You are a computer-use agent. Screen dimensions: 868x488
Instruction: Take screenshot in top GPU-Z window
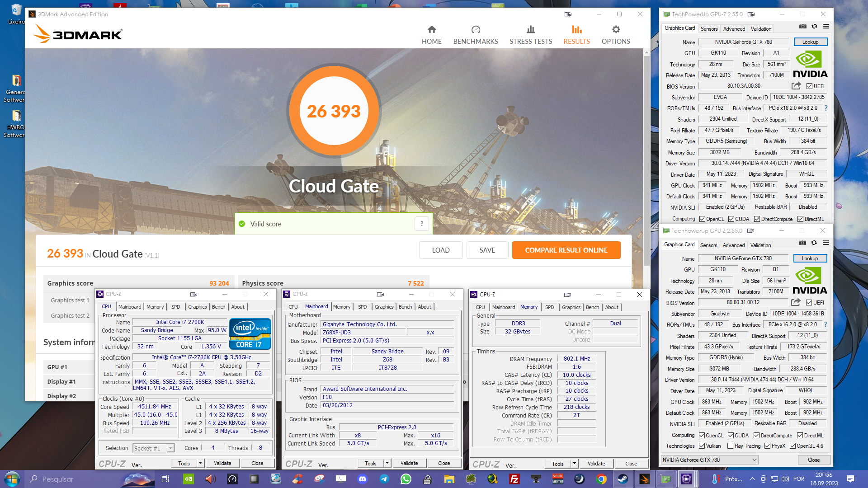[x=802, y=27]
